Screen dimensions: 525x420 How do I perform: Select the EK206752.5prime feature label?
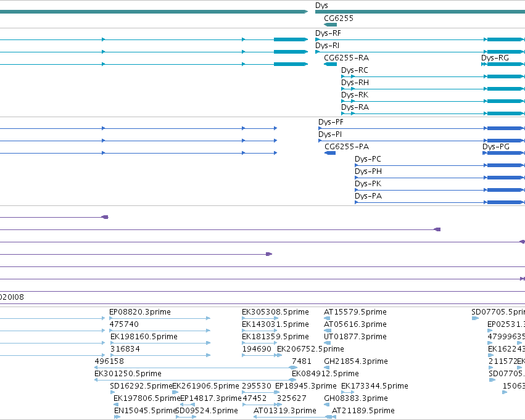[310, 350]
